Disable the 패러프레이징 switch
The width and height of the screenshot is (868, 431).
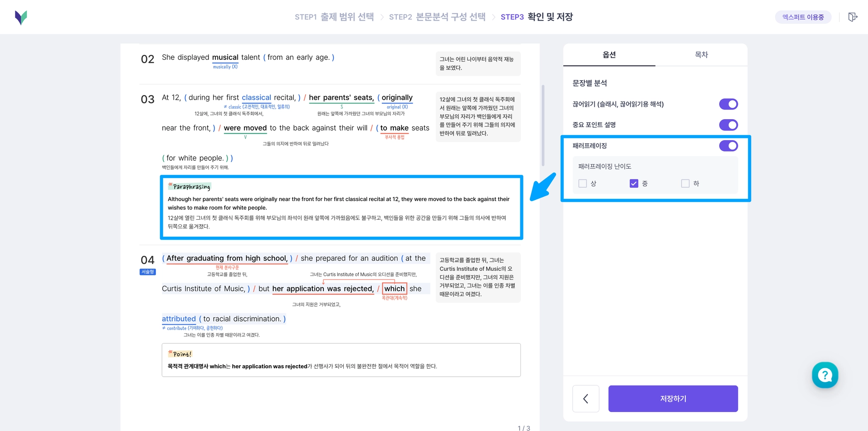pos(729,146)
